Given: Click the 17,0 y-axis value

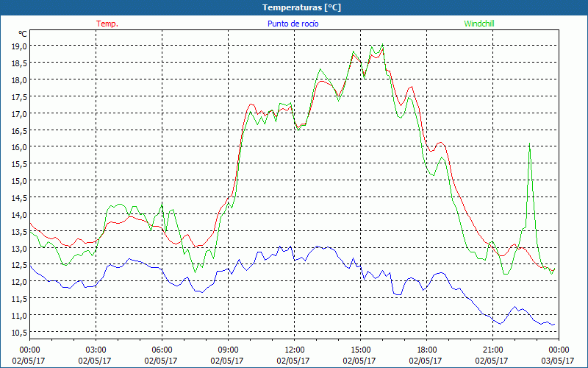Looking at the screenshot, I should (20, 113).
